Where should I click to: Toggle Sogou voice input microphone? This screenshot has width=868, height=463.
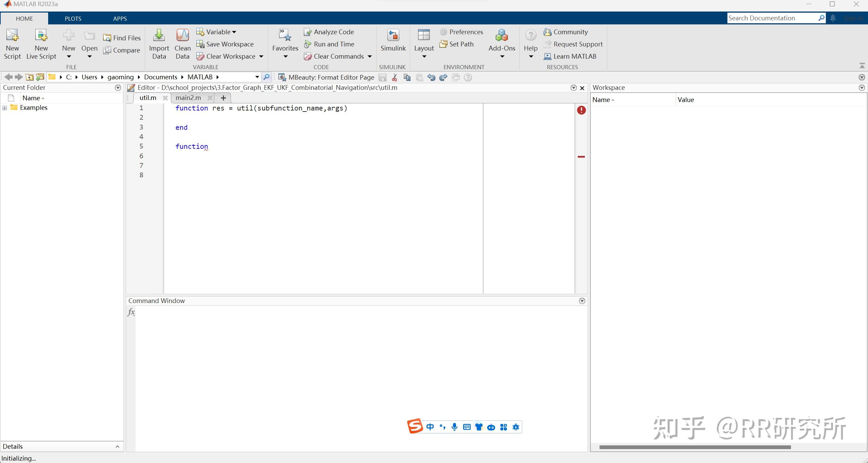[x=454, y=427]
